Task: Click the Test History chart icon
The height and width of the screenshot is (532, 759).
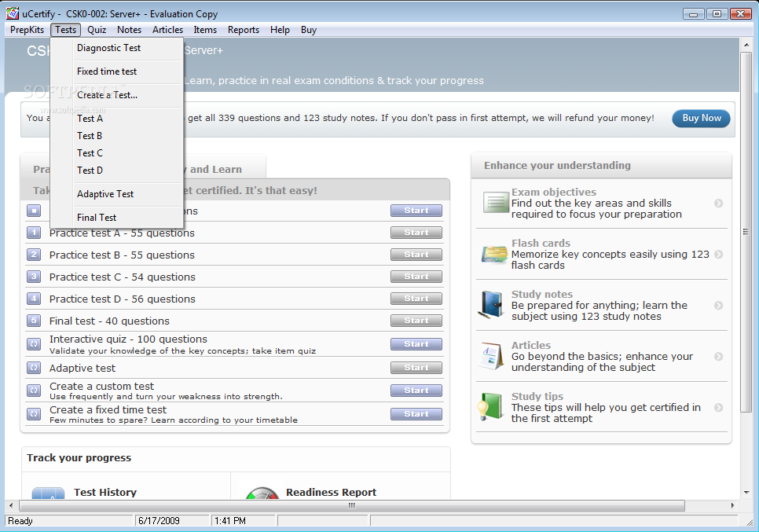Action: click(x=48, y=493)
